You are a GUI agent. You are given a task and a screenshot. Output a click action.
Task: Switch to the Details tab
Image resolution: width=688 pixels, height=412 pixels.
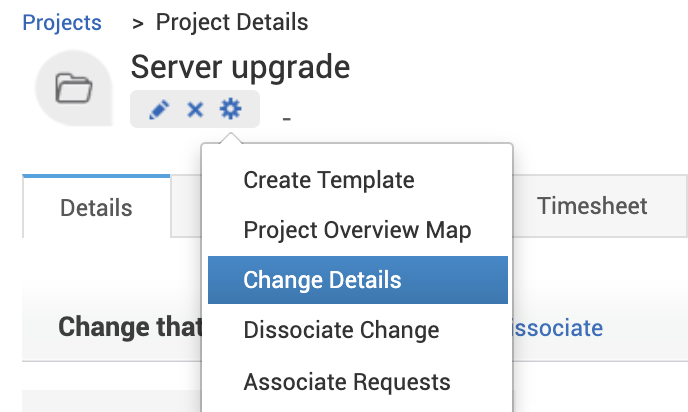(96, 208)
